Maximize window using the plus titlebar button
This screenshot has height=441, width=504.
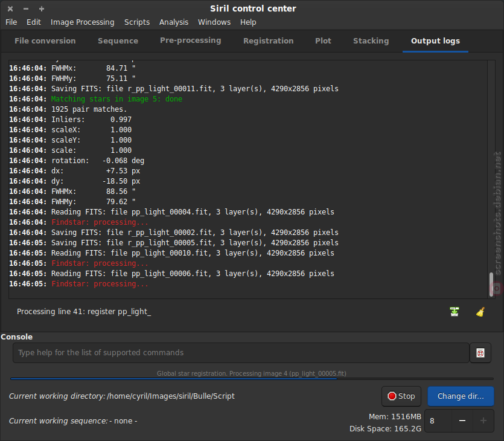pos(42,8)
